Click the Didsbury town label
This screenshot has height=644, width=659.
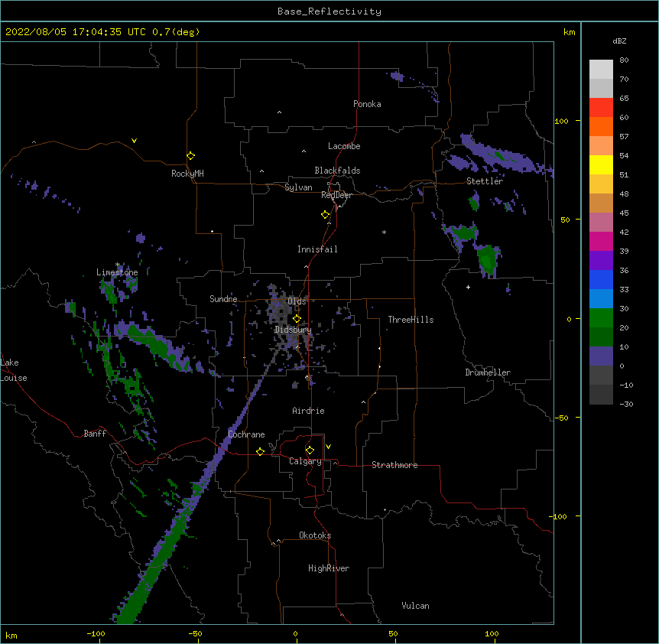tap(294, 330)
